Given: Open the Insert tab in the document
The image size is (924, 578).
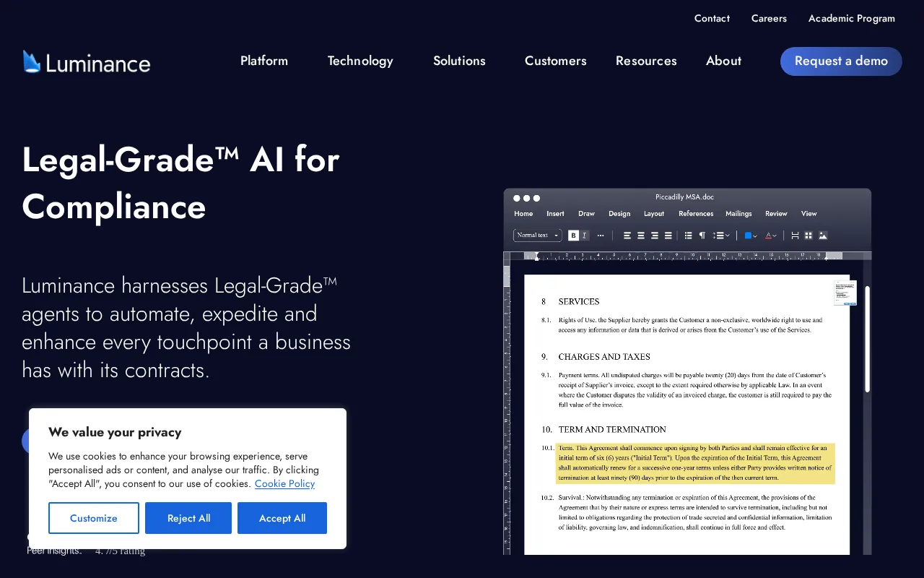Looking at the screenshot, I should [x=555, y=214].
